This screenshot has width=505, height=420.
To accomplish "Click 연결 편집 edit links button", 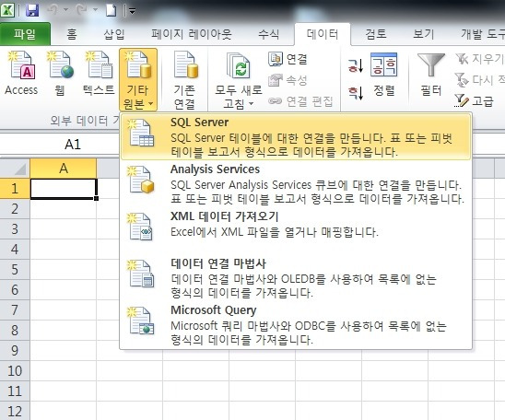I will tap(300, 101).
